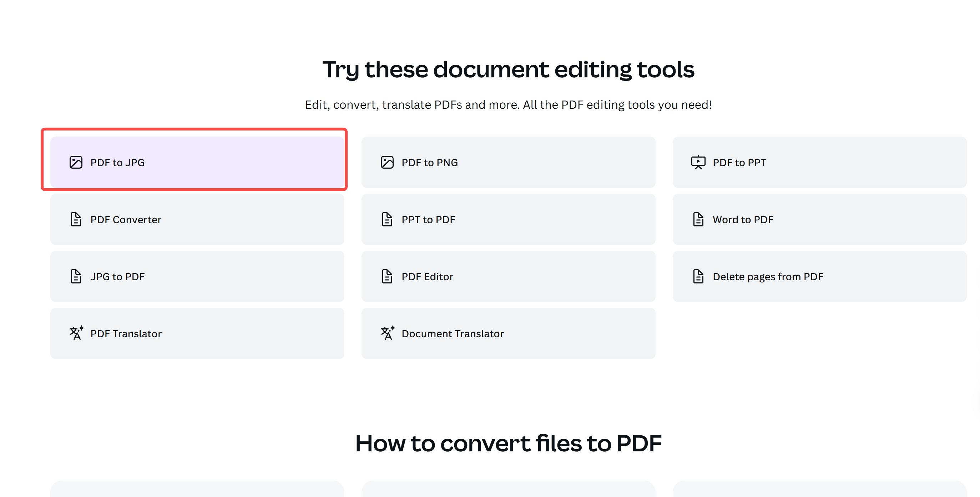Click the 'Try these document editing tools' heading
Image resolution: width=980 pixels, height=497 pixels.
[508, 70]
